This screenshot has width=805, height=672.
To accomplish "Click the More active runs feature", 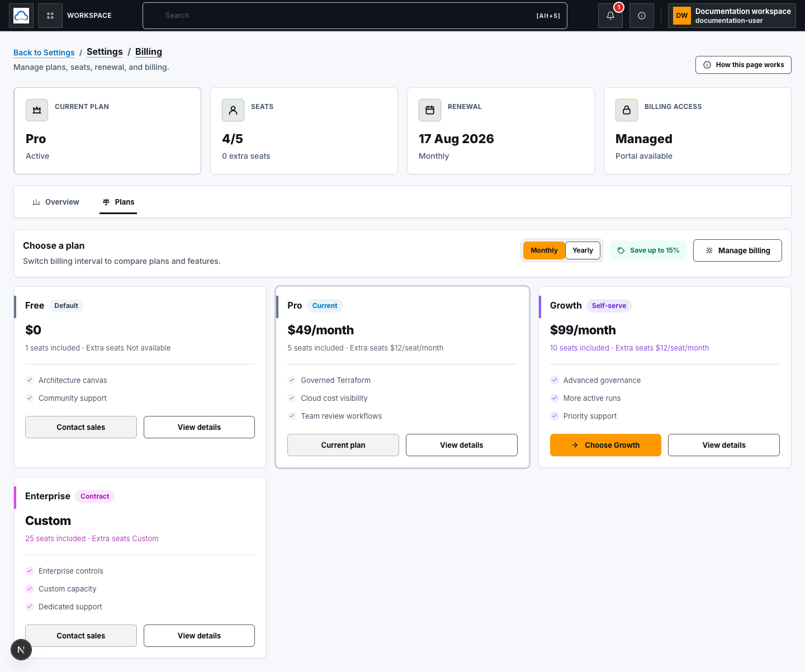I will tap(592, 398).
